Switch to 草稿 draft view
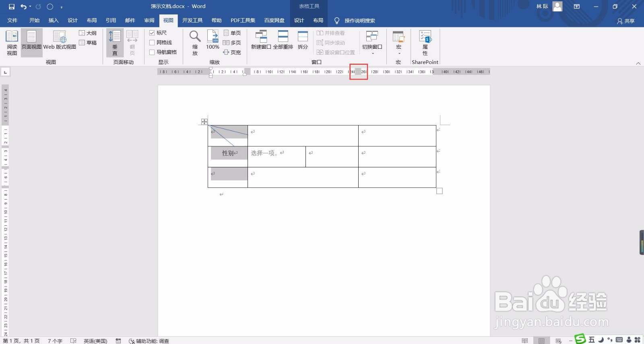The height and width of the screenshot is (344, 644). 88,43
